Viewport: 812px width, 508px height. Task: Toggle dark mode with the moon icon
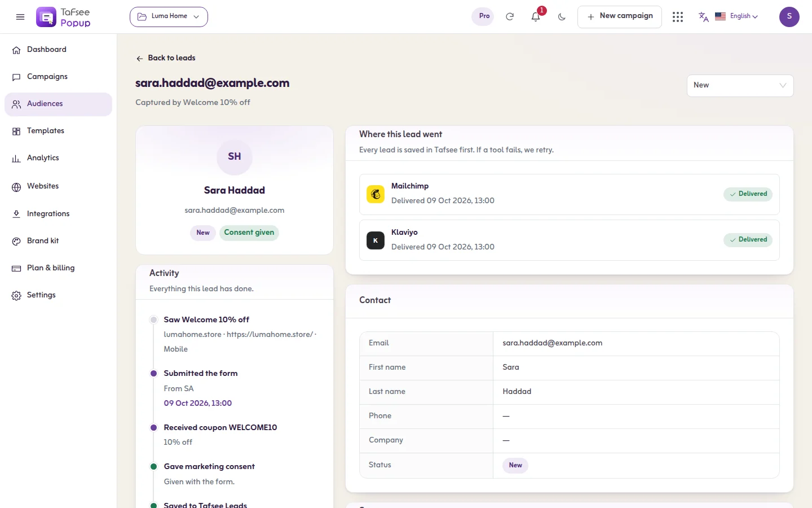562,17
